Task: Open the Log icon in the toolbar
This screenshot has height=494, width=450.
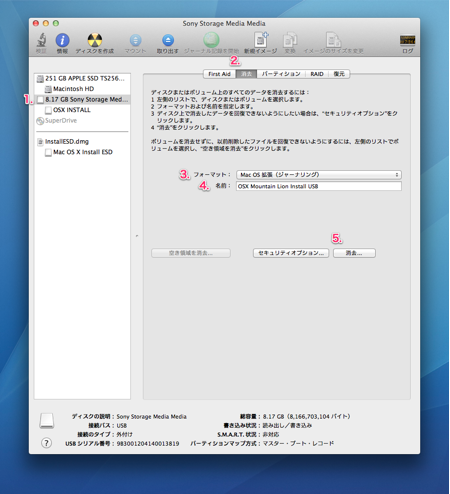Action: (407, 40)
